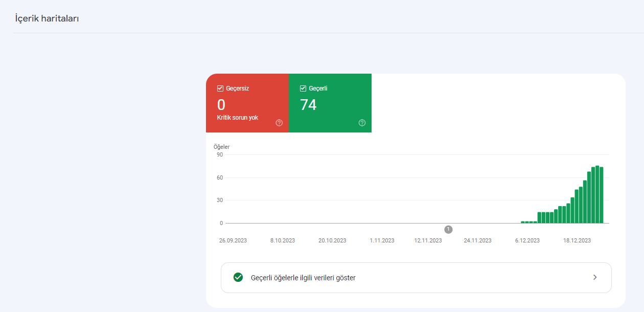Viewport: 644px width, 312px height.
Task: Click the 24.11.2023 date label
Action: click(x=477, y=240)
